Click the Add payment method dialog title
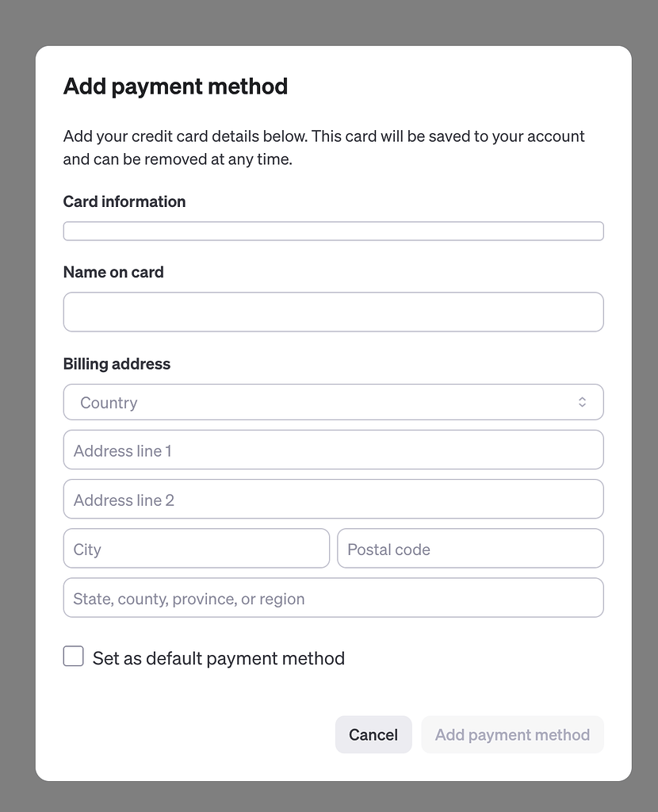This screenshot has width=658, height=812. (175, 86)
